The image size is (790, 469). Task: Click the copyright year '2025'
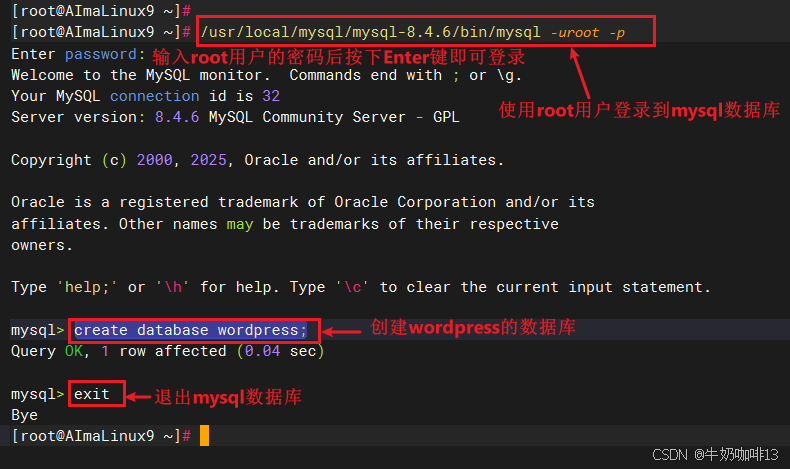(208, 160)
